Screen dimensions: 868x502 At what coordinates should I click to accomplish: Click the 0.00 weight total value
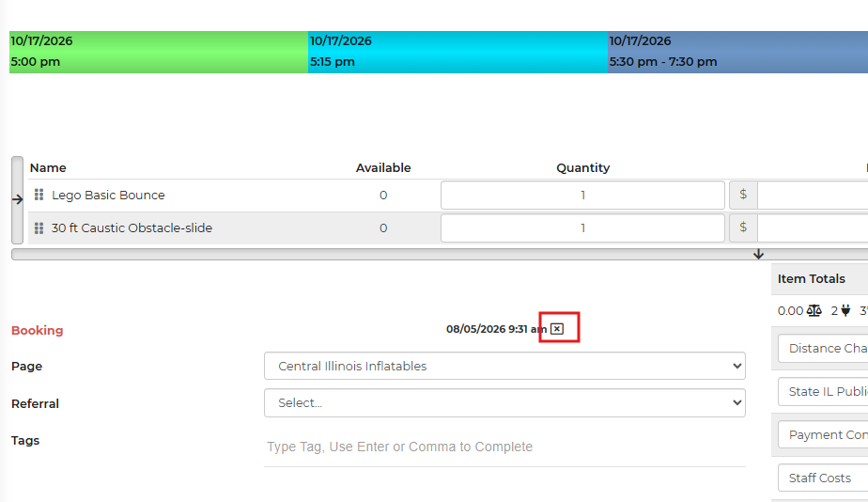tap(790, 311)
